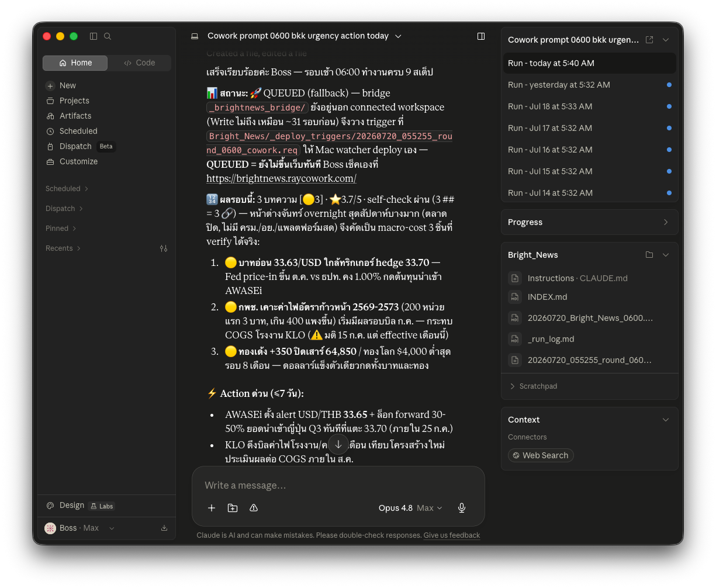Click the scroll-to-bottom arrow button

tap(338, 444)
